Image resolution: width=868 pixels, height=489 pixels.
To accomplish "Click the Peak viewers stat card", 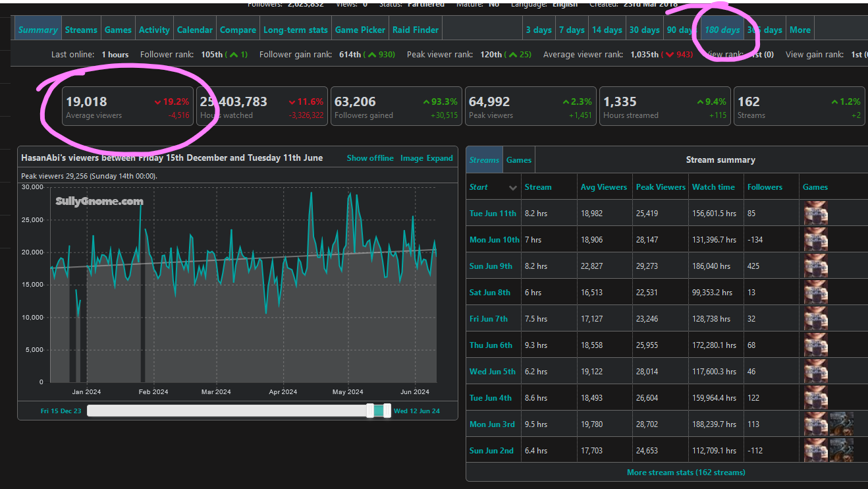I will 531,106.
